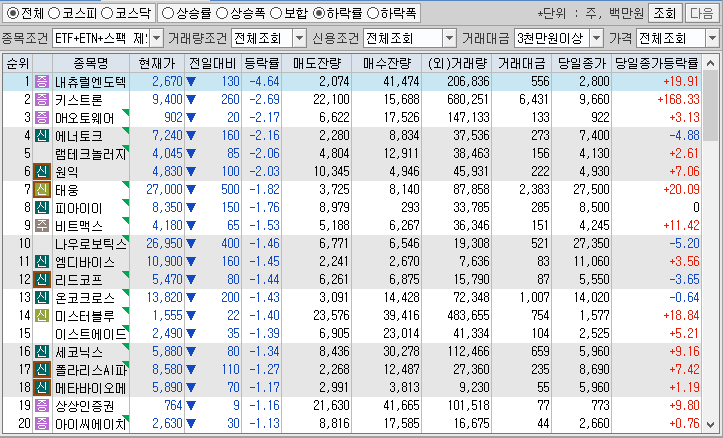Click the down arrow in 이스트에이드 row
Image resolution: width=723 pixels, height=438 pixels.
[x=191, y=334]
